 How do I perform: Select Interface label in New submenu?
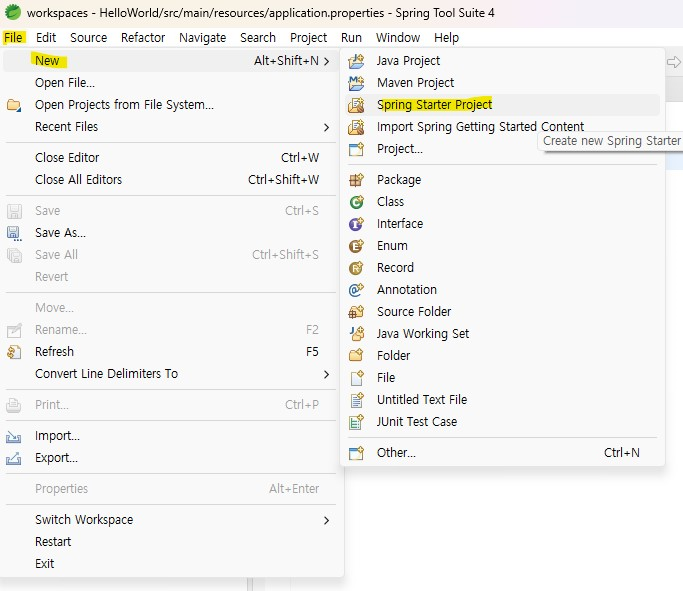[x=400, y=224]
